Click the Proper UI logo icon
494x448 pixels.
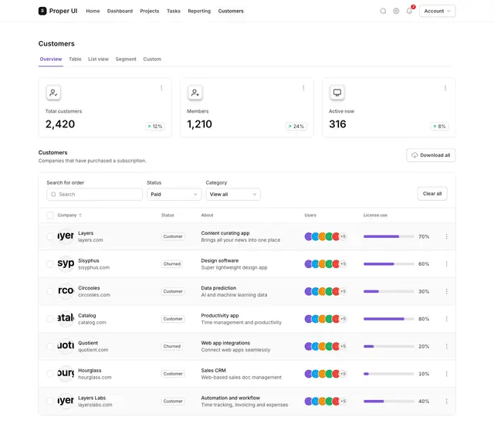42,11
